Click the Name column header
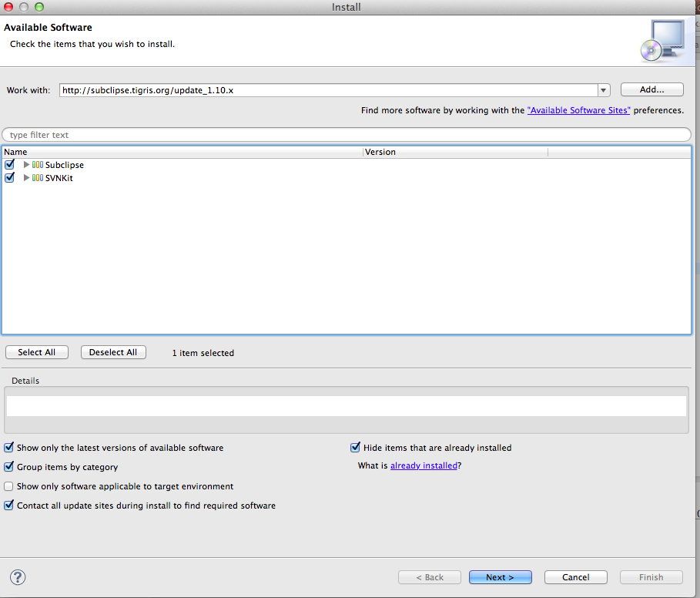The height and width of the screenshot is (598, 700). coord(182,152)
